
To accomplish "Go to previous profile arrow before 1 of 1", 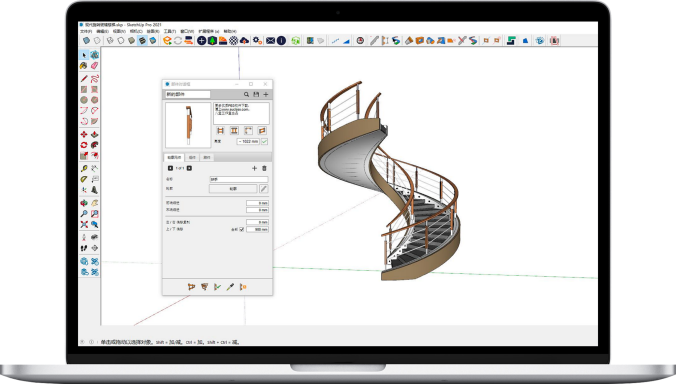I will pos(170,168).
